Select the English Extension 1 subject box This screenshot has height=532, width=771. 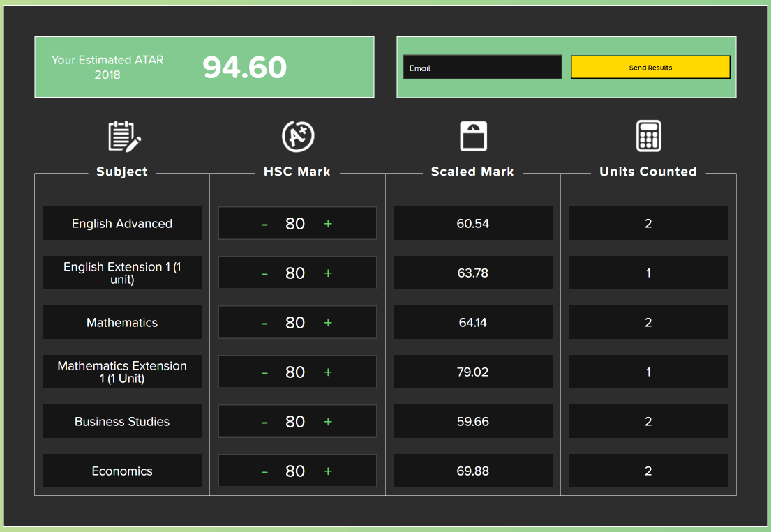pyautogui.click(x=122, y=273)
